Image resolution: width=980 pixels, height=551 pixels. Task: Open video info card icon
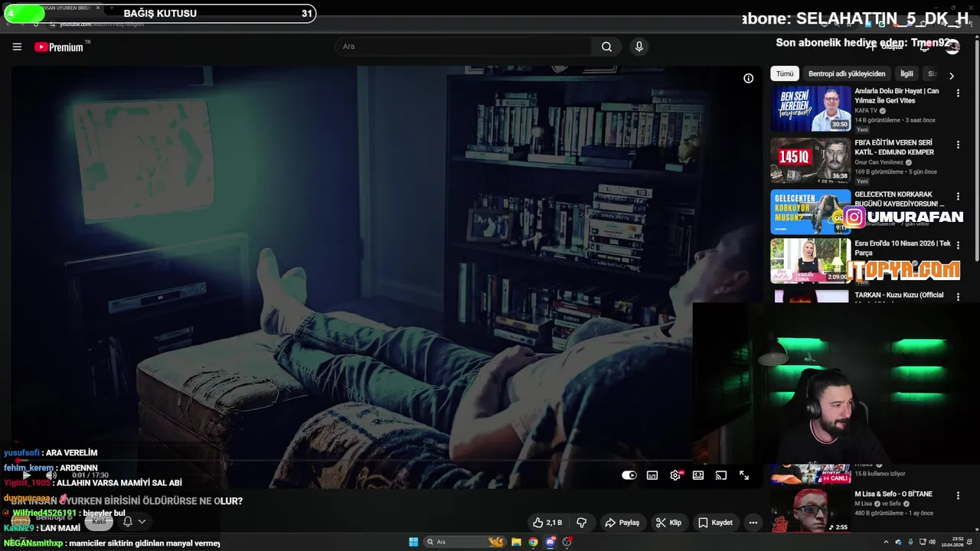click(x=748, y=78)
